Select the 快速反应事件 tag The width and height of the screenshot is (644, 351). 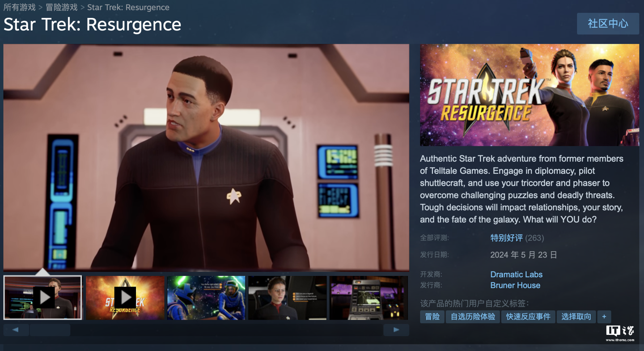click(528, 317)
